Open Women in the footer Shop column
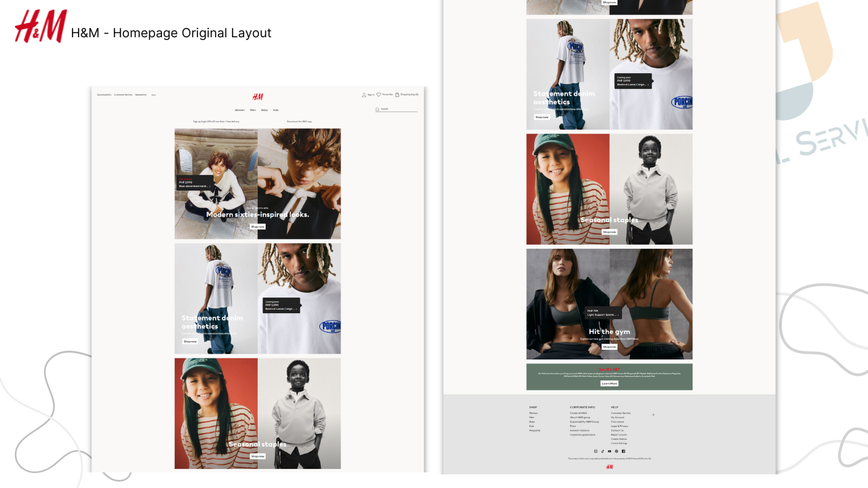This screenshot has width=868, height=488. click(x=534, y=413)
